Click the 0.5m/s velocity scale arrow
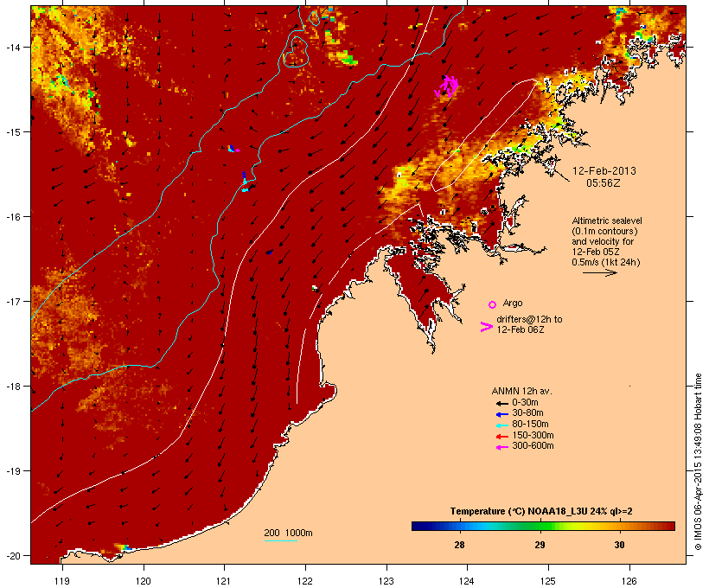This screenshot has width=709, height=588. 599,272
